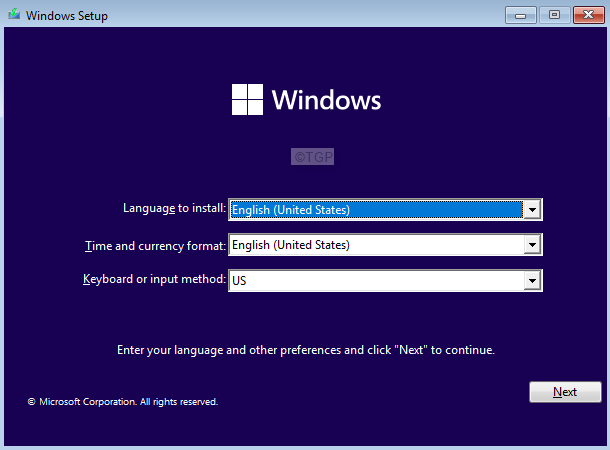Expand the Language to install dropdown arrow
The width and height of the screenshot is (610, 450).
tap(532, 210)
